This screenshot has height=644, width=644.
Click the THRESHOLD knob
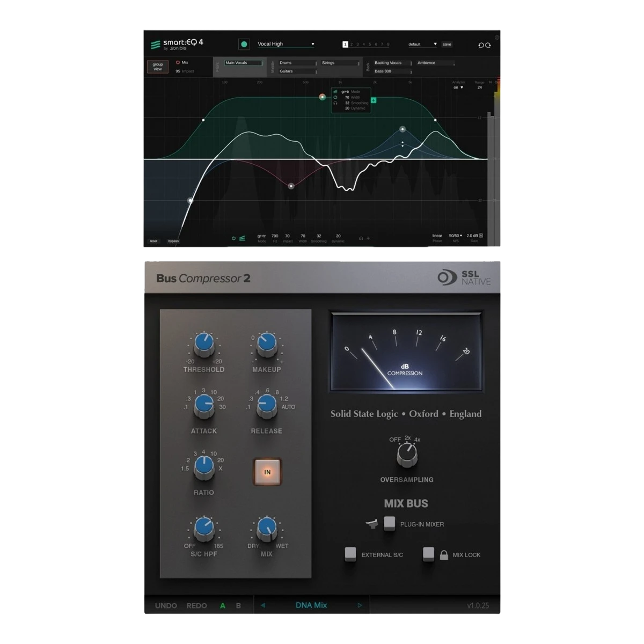[204, 344]
